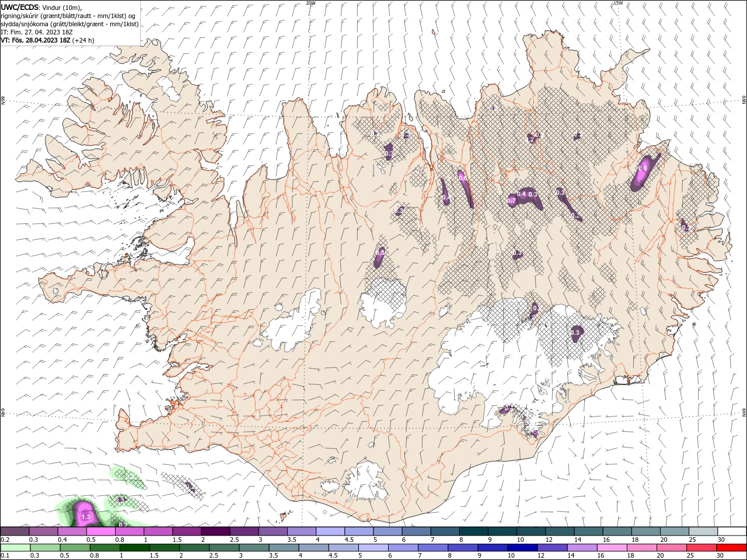Viewport: 747px width, 560px height.
Task: Select the 'IT: Fim. 27. 04. 2023 18Z' line
Action: coord(36,32)
